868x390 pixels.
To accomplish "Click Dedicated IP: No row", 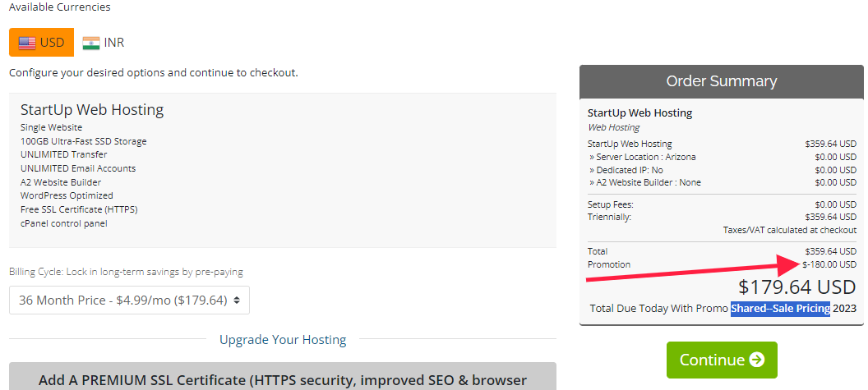I will point(722,170).
